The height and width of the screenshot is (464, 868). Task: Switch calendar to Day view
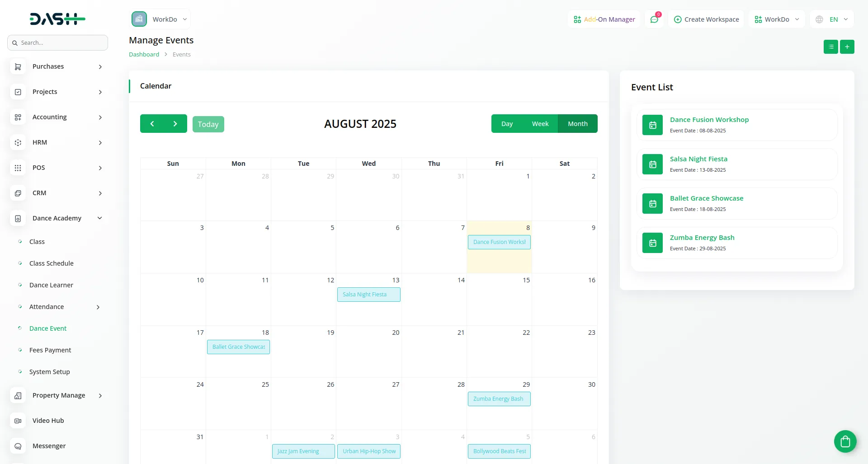click(507, 124)
